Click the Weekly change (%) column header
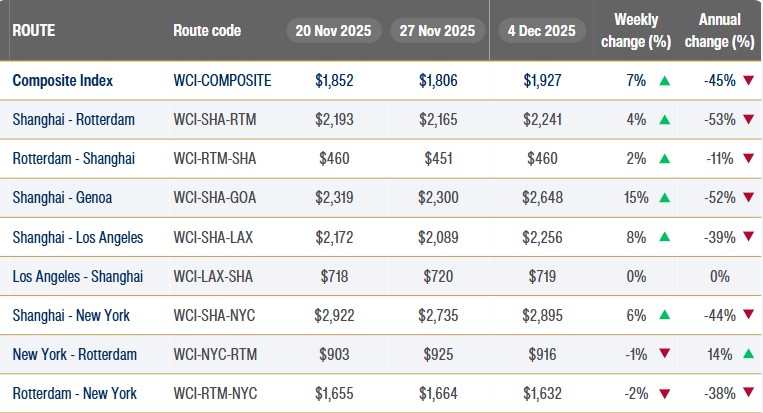The height and width of the screenshot is (413, 763). [636, 30]
